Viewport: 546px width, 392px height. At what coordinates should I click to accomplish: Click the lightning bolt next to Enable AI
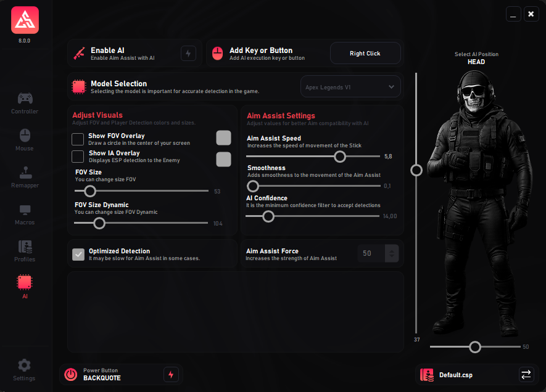click(x=188, y=53)
